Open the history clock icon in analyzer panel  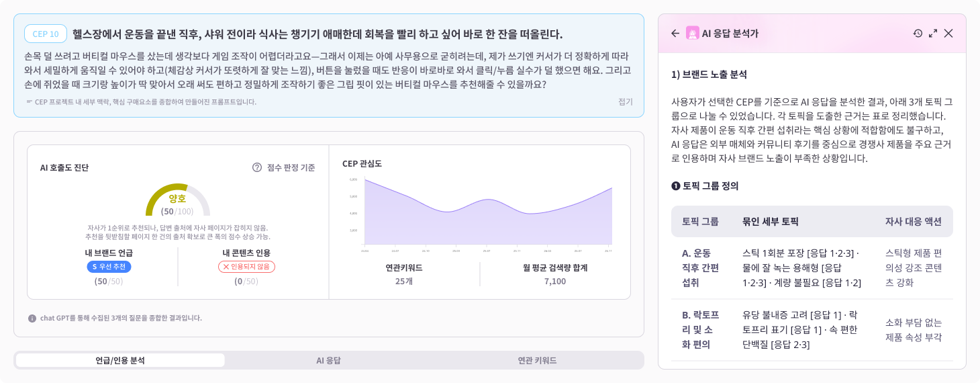point(918,34)
